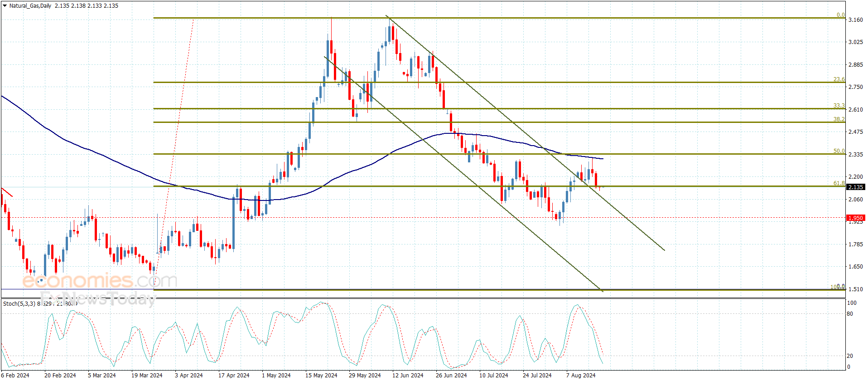Click the 6 Feb 2024 date label
The height and width of the screenshot is (381, 868).
click(15, 375)
